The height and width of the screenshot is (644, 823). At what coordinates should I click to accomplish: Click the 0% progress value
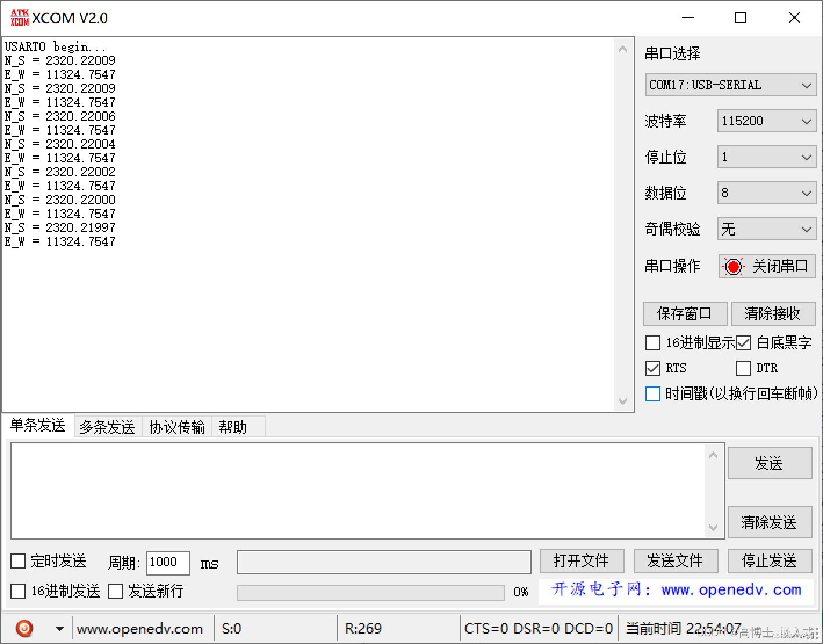[x=521, y=592]
